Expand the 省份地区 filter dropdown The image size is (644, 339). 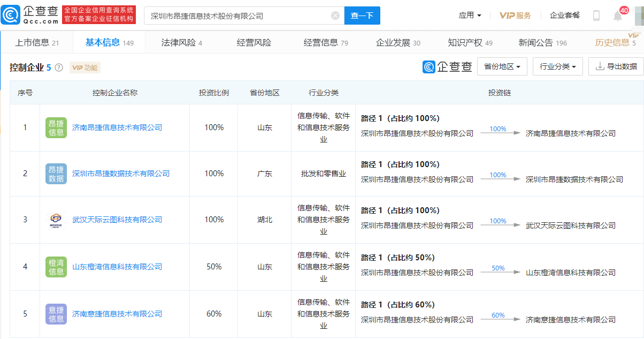(x=502, y=66)
